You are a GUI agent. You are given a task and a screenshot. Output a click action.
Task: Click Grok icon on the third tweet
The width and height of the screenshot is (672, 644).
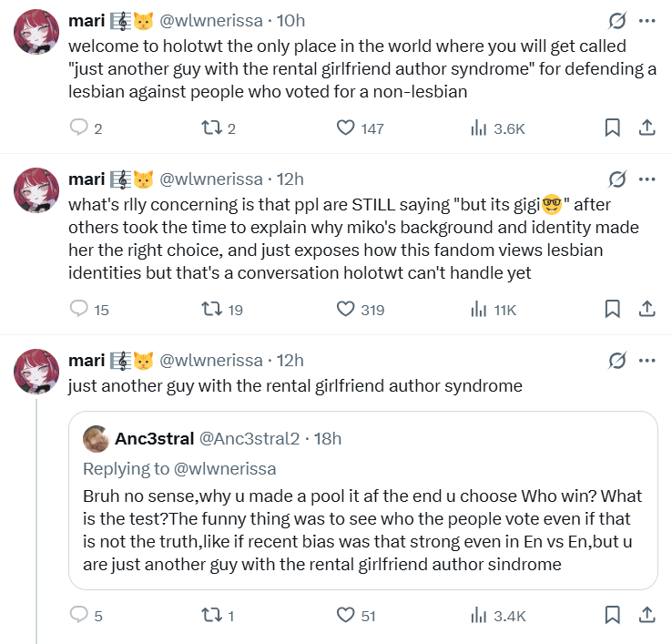click(616, 361)
